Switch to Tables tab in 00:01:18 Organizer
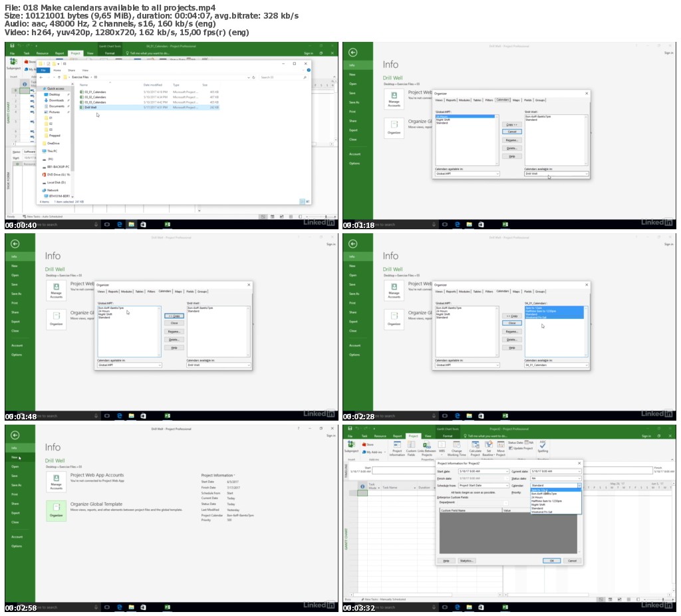Screen dimensions: 681x616 tap(477, 100)
